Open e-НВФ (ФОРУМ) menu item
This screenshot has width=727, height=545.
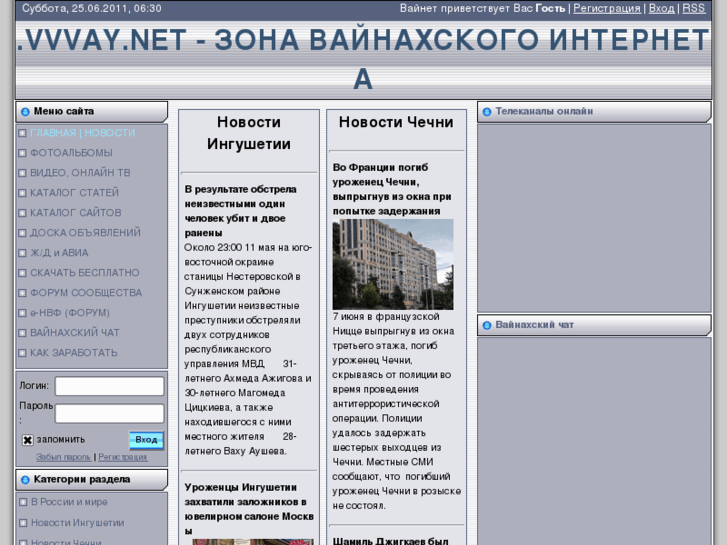coord(70,313)
